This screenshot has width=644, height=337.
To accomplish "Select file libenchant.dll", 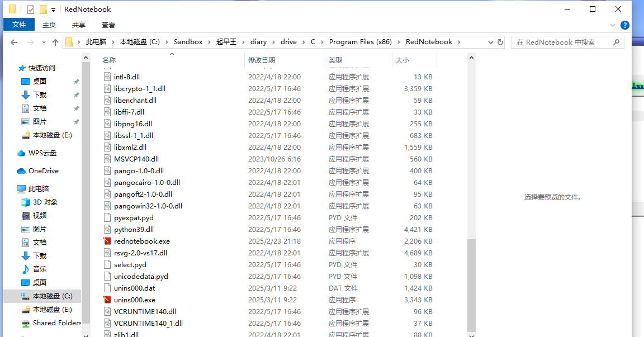I will (135, 100).
